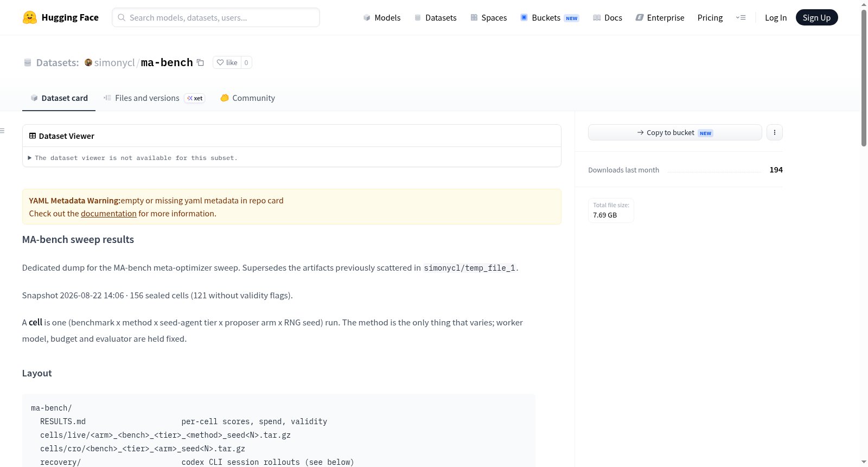The width and height of the screenshot is (868, 467).
Task: Switch to the Community tab
Action: click(248, 98)
